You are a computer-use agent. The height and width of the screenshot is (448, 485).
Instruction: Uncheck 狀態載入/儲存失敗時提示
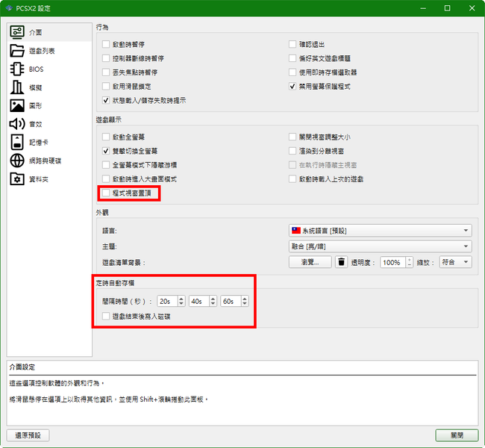[106, 100]
